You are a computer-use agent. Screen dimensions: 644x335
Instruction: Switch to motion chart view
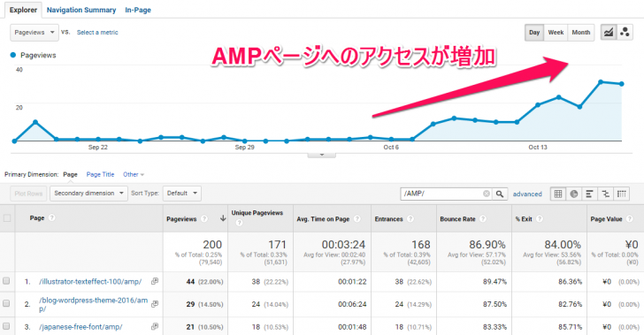(625, 32)
